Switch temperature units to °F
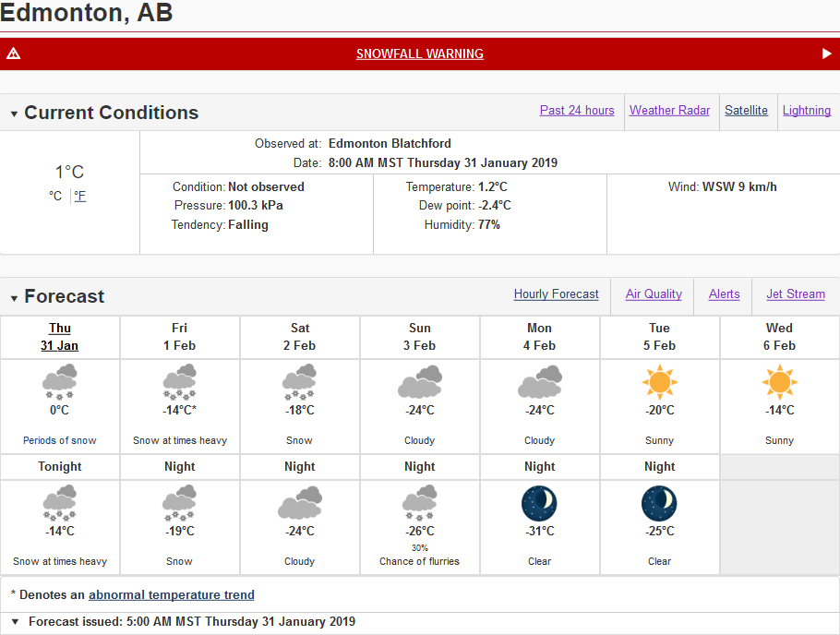Screen dimensions: 840x635 click(79, 196)
